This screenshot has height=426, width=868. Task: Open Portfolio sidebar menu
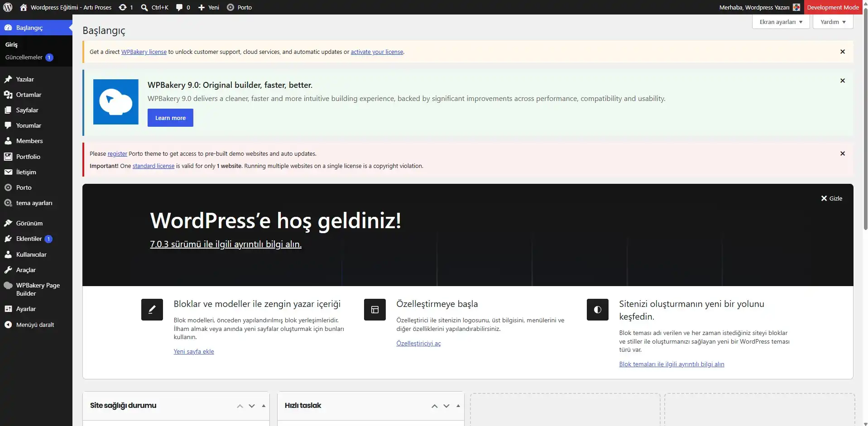pyautogui.click(x=36, y=157)
